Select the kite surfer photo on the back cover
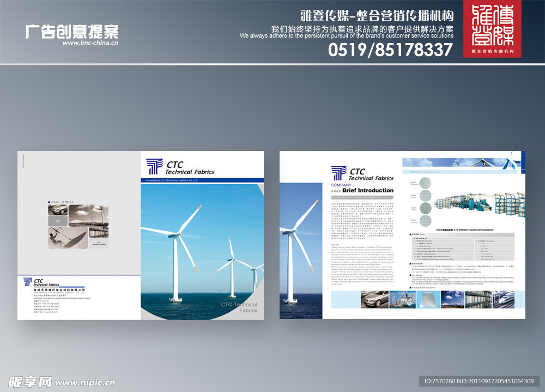Screen dimensions: 545x392 pos(68,238)
